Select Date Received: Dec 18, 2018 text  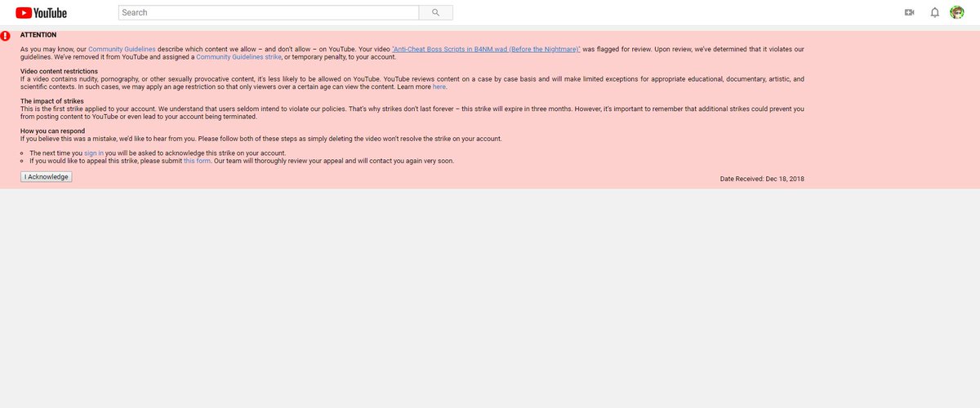pyautogui.click(x=762, y=179)
